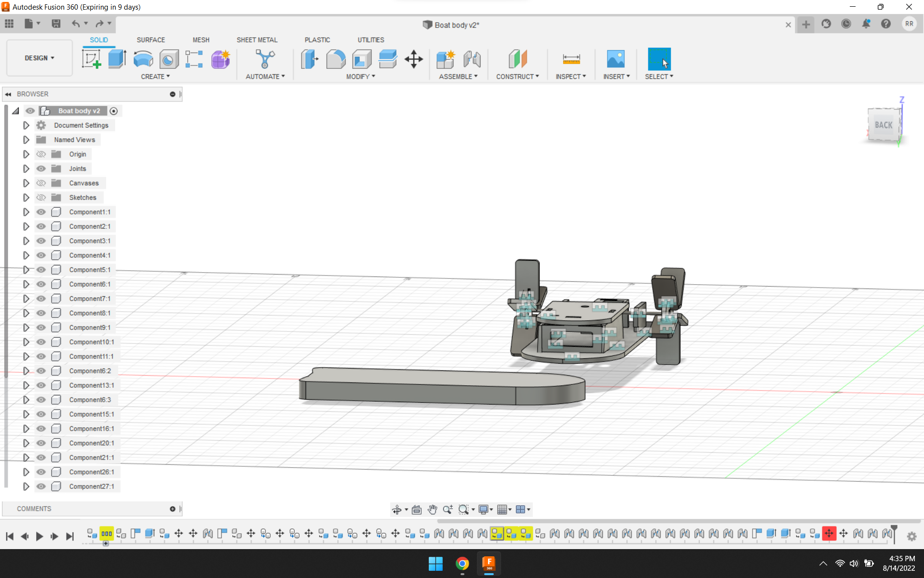
Task: Start a Joint using the Assemble joint icon
Action: pos(472,59)
